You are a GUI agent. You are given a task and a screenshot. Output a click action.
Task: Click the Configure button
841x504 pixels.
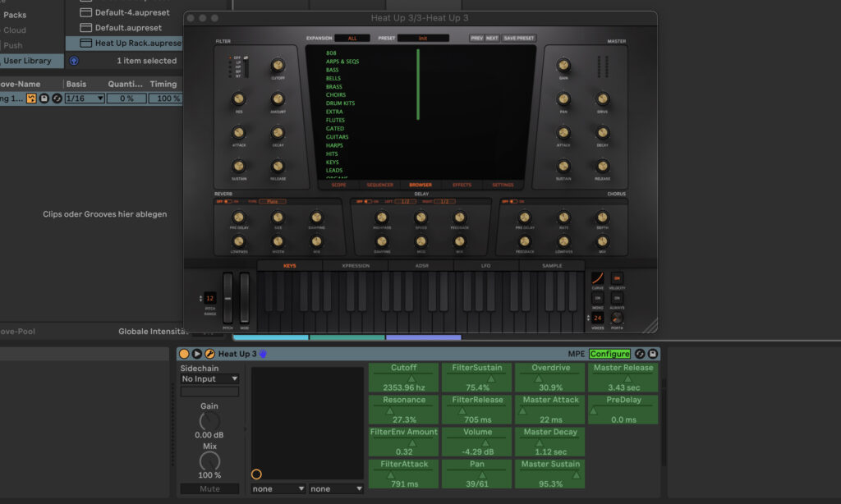click(609, 354)
